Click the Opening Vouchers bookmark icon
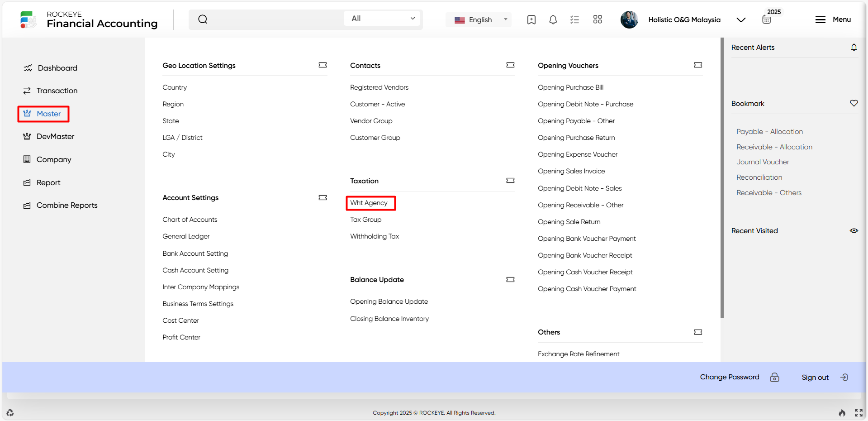The height and width of the screenshot is (421, 868). [x=698, y=65]
